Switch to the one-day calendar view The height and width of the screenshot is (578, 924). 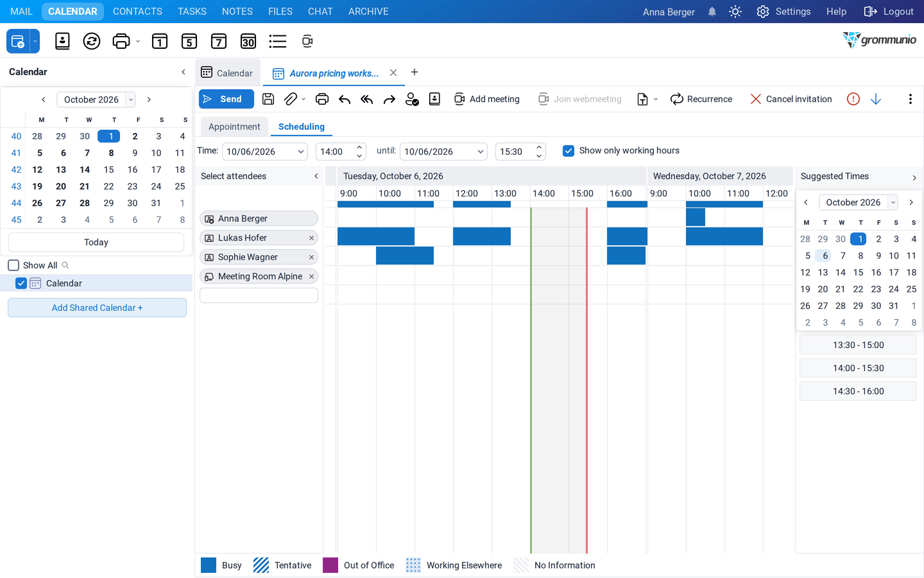(160, 41)
